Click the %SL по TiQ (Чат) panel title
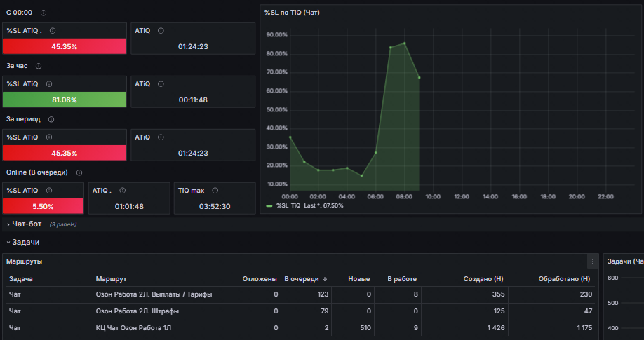Screen dimensions: 644x340 click(292, 13)
